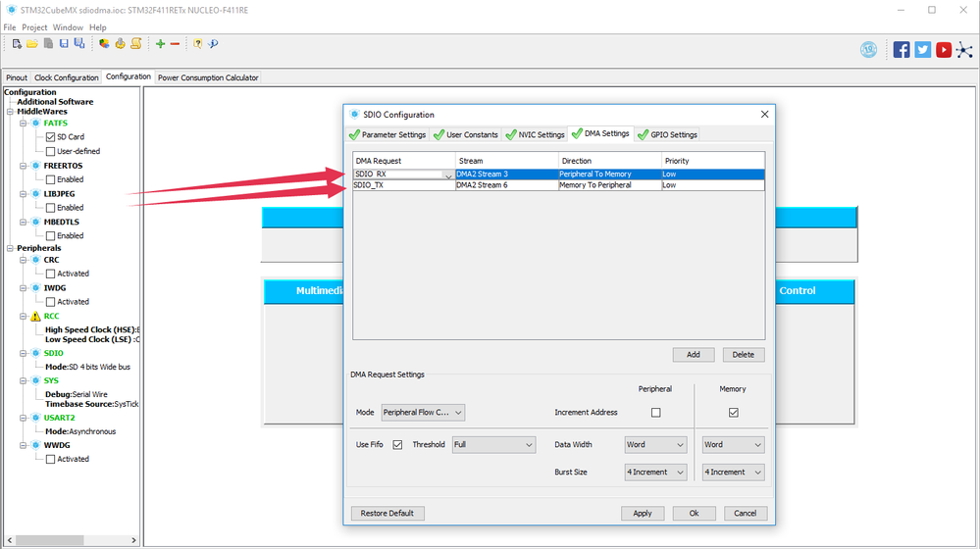980x549 pixels.
Task: Enable the MBEDTLS checkbox
Action: (x=51, y=235)
